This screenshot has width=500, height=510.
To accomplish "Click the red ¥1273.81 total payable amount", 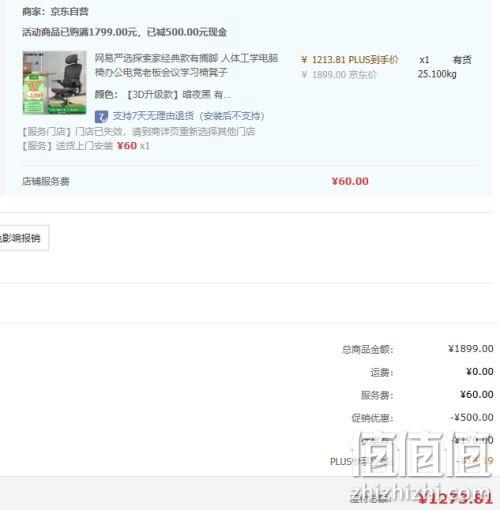I will (x=455, y=499).
